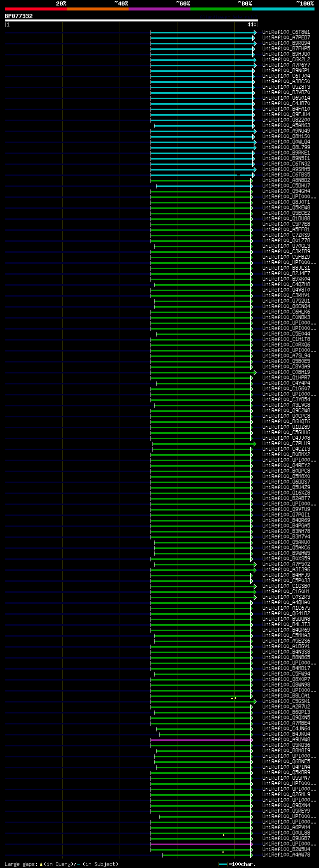Select hit label UniRef100_Q0UL88
The width and height of the screenshot is (319, 868).
(x=286, y=833)
